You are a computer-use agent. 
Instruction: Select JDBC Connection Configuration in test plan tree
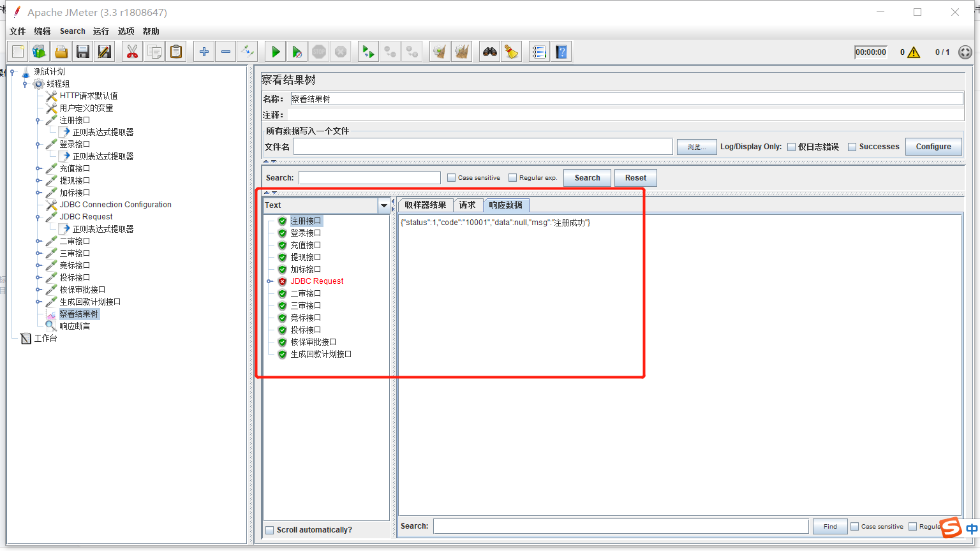click(x=115, y=205)
